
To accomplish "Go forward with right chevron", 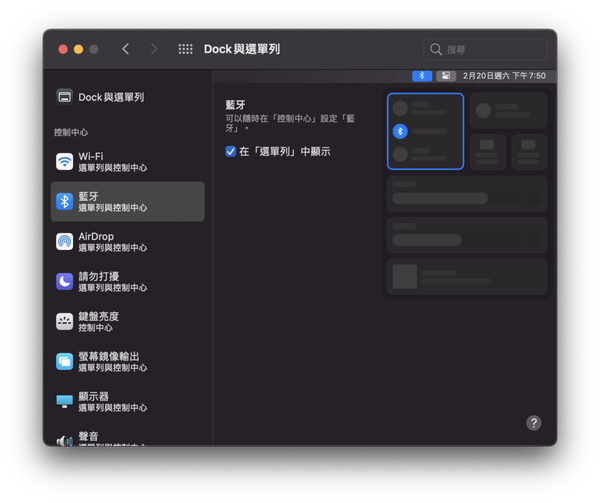I will [154, 49].
